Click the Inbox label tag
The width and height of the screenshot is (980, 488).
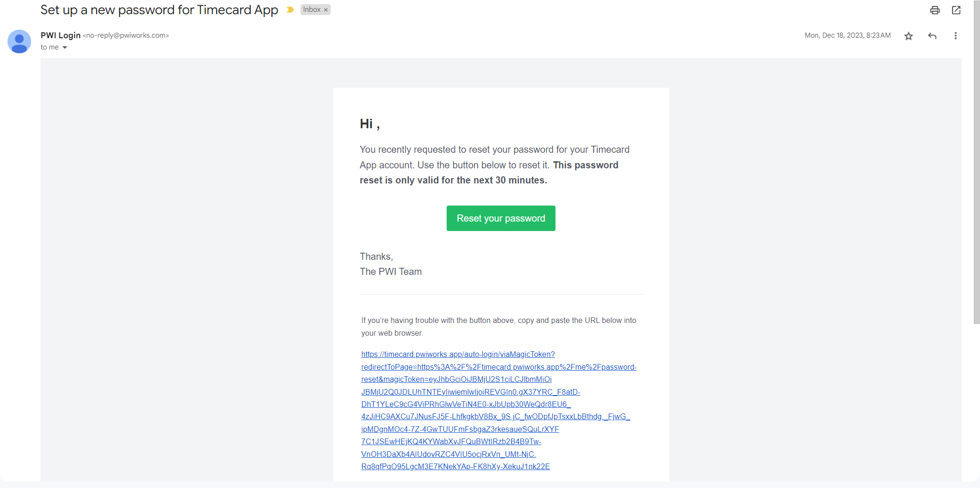(x=311, y=10)
